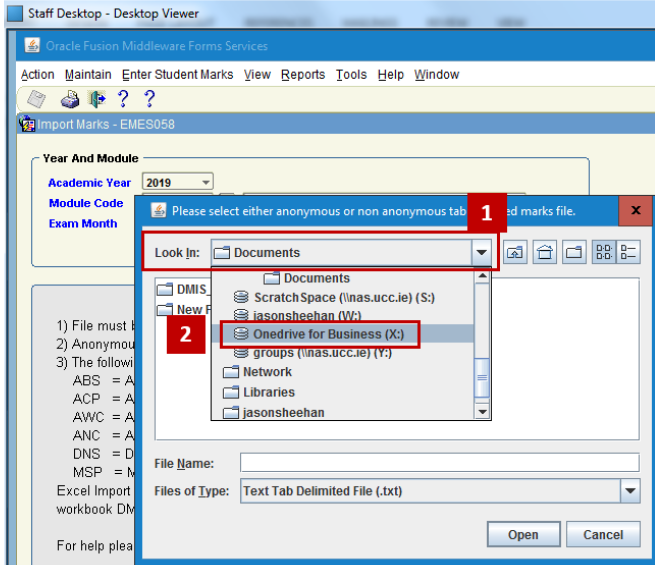Go to Home folder icon

coord(545,253)
